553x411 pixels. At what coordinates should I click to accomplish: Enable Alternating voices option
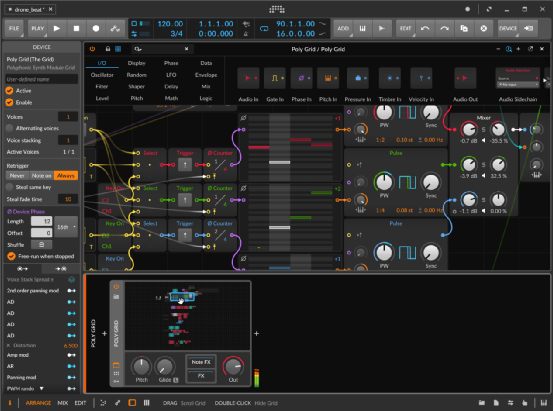(10, 128)
